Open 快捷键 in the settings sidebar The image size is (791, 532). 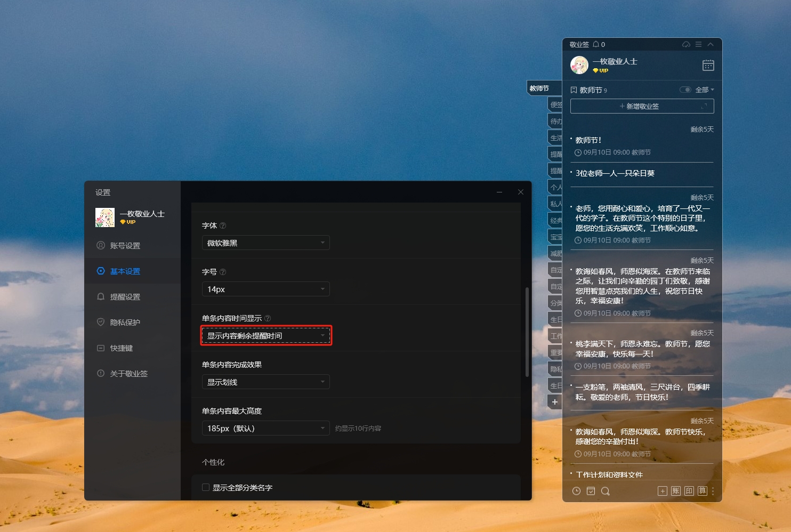[x=133, y=348]
